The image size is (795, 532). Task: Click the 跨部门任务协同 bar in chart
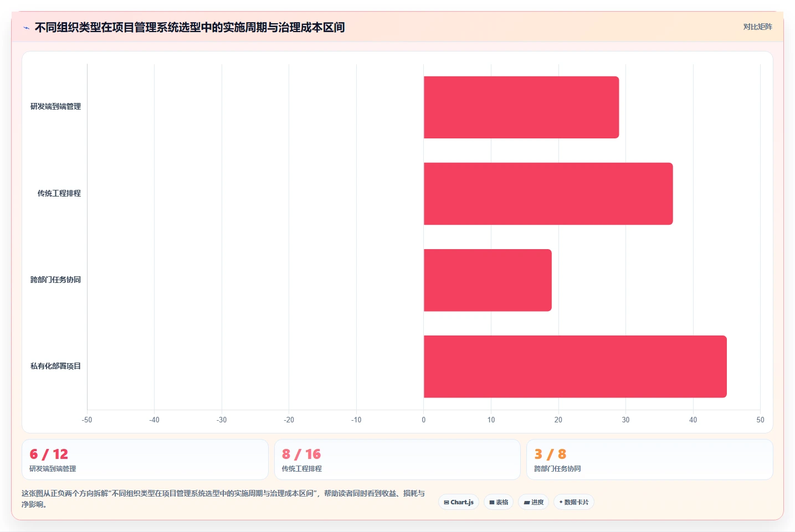click(x=488, y=280)
